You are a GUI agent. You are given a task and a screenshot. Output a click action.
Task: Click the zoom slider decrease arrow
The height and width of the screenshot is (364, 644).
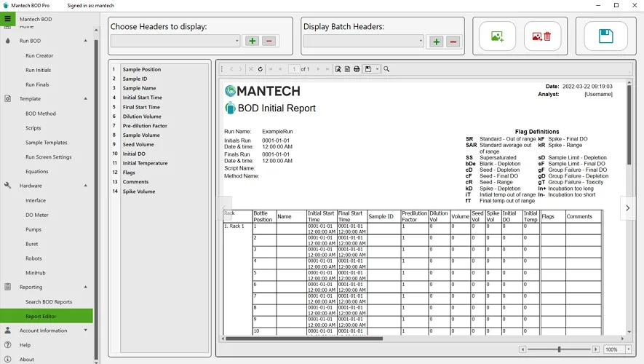pos(522,349)
